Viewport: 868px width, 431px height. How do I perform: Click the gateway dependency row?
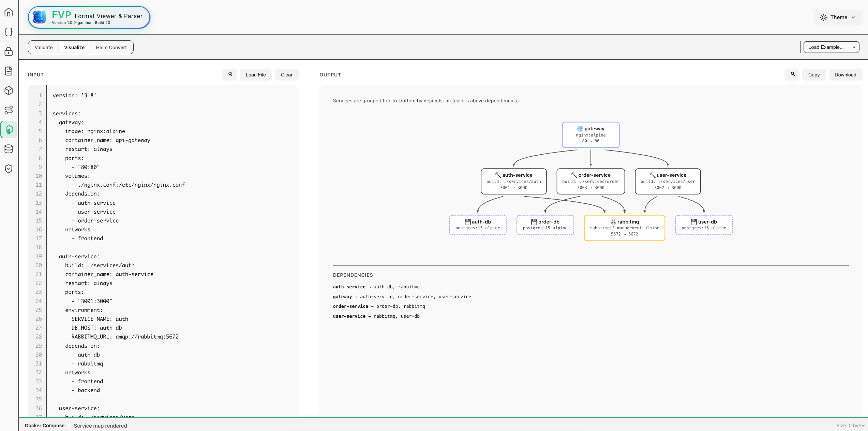[x=402, y=297]
